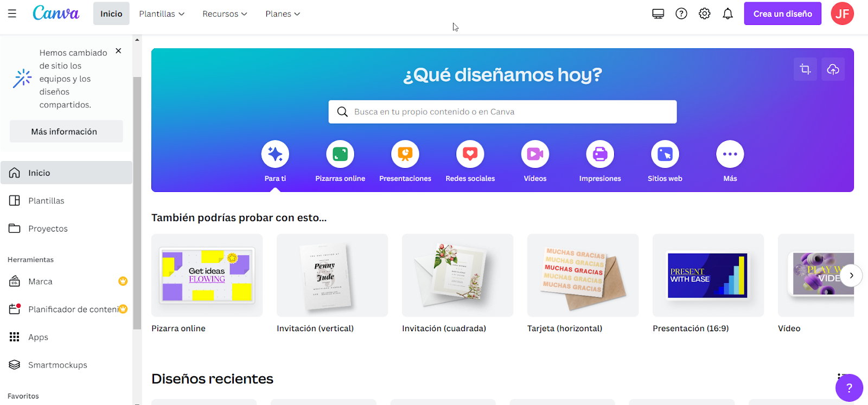868x405 pixels.
Task: Dismiss the teams change notice
Action: click(x=118, y=51)
